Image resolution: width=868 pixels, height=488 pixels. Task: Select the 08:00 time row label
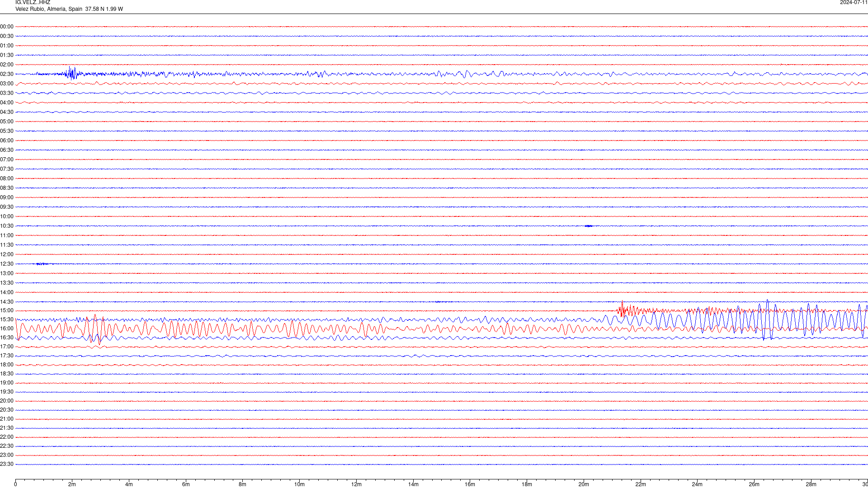[7, 178]
